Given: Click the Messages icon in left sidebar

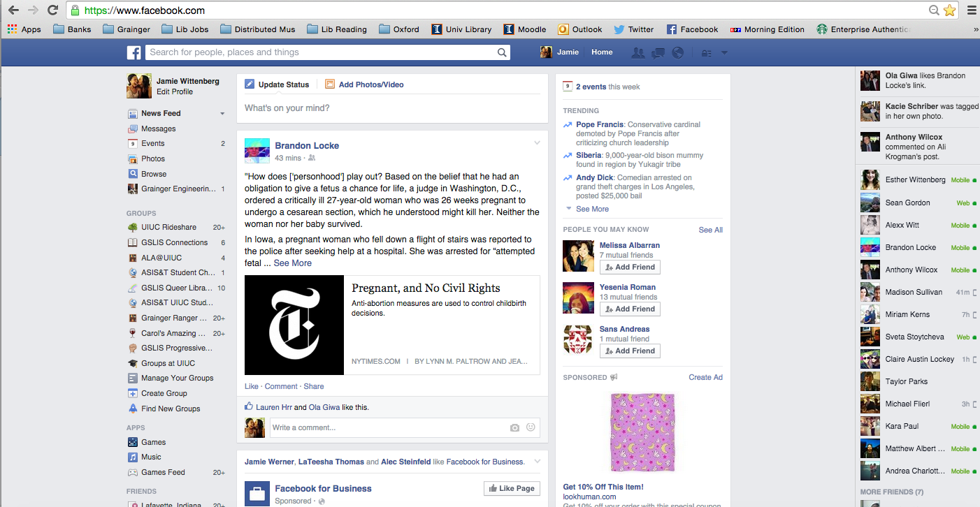Looking at the screenshot, I should point(133,128).
